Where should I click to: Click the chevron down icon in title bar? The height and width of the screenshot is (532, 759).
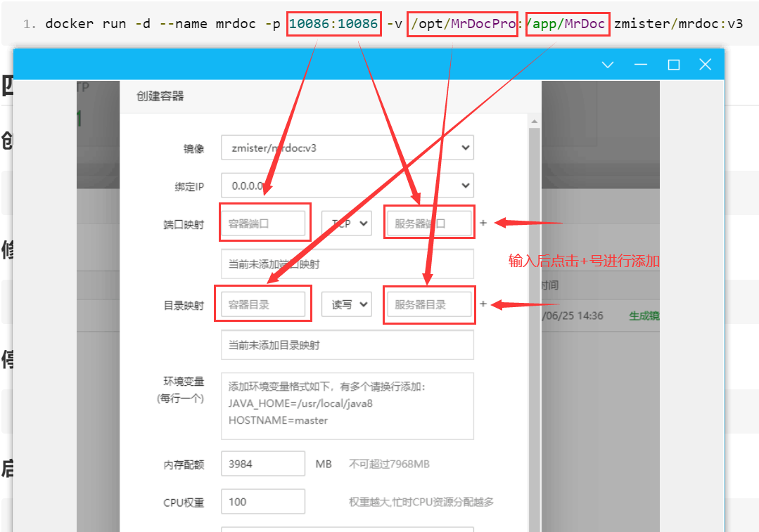coord(608,65)
